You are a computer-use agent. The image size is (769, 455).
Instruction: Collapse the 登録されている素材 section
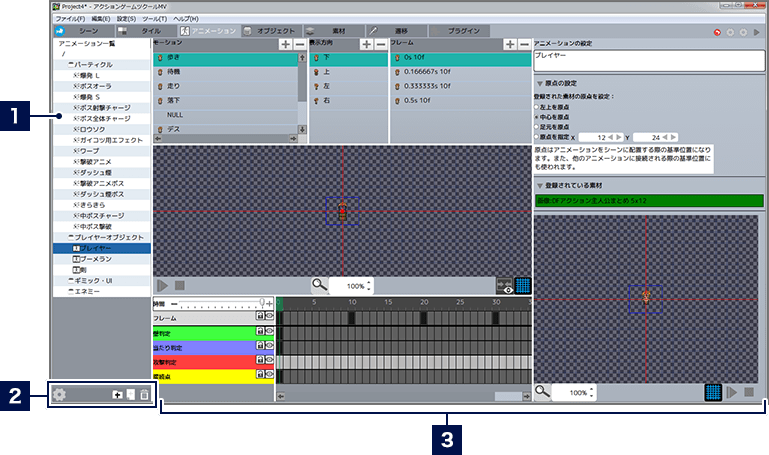coord(540,185)
